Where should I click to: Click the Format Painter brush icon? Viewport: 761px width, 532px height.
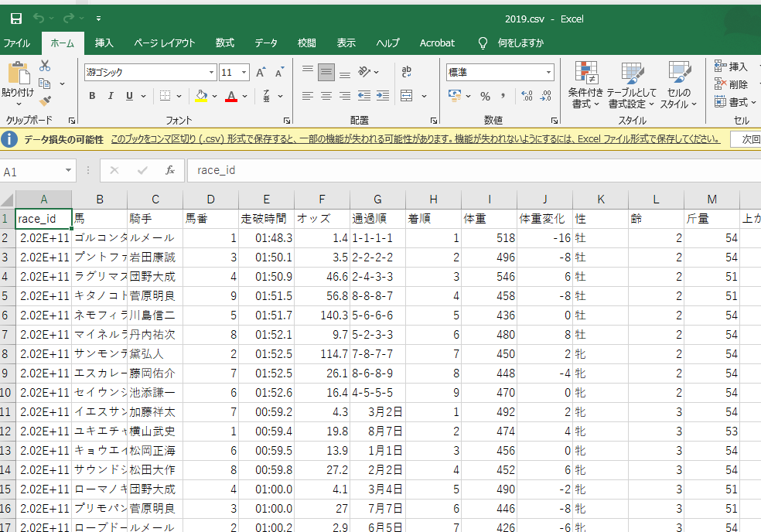(45, 101)
